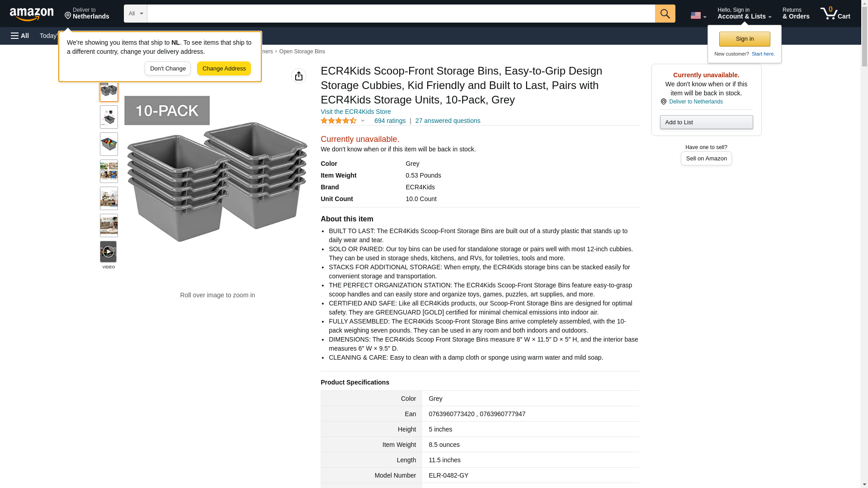Expand star rating breakdown arrow
Viewport: 868px width, 488px height.
point(363,121)
